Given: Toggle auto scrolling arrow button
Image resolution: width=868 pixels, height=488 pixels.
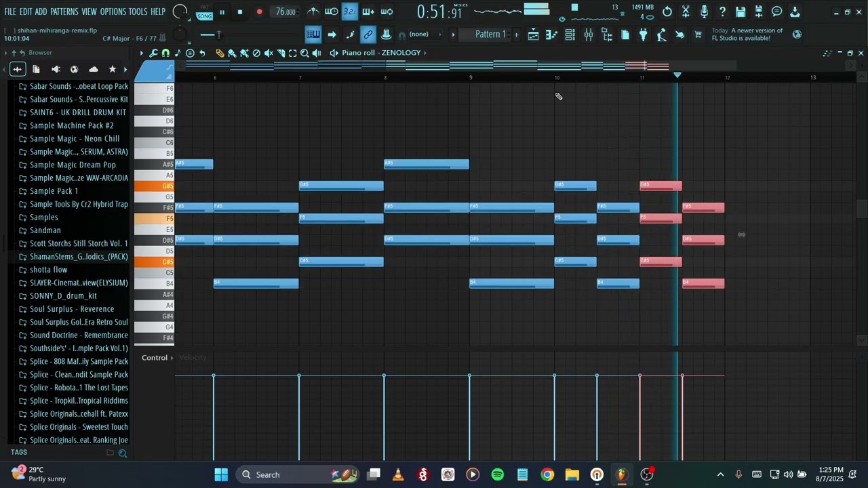Looking at the screenshot, I should pyautogui.click(x=332, y=35).
